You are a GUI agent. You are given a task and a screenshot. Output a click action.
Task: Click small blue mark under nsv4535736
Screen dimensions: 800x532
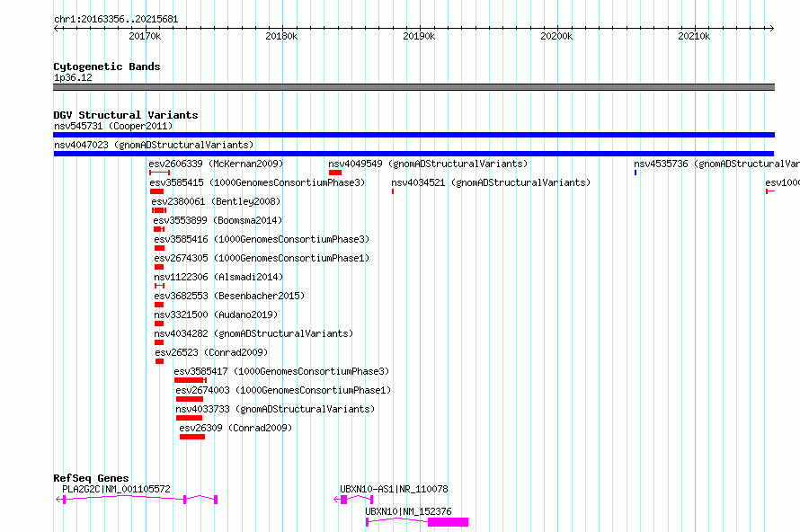pos(636,173)
